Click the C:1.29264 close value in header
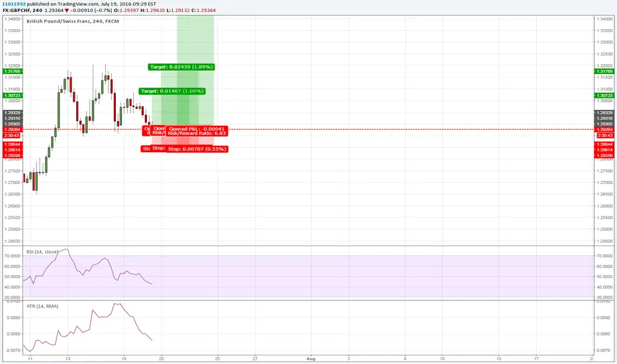 pos(203,10)
